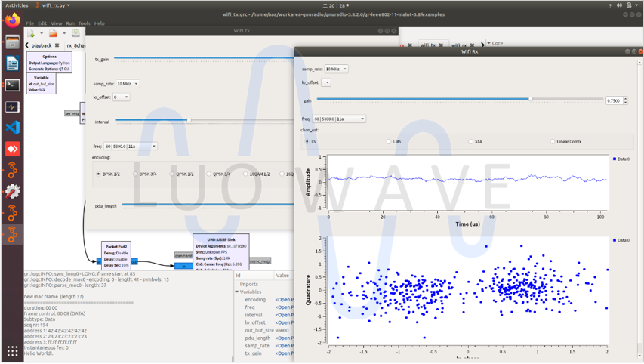Select Linear Comb channel estimator

click(553, 142)
